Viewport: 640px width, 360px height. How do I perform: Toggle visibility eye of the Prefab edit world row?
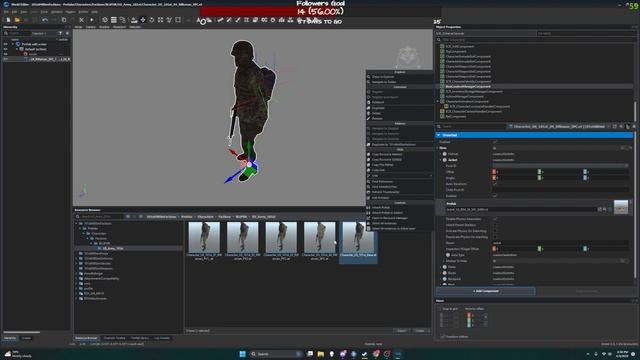coord(6,44)
